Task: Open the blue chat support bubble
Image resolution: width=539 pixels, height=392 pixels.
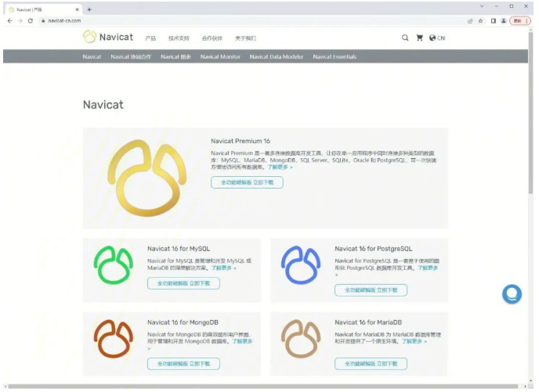Action: pos(512,294)
